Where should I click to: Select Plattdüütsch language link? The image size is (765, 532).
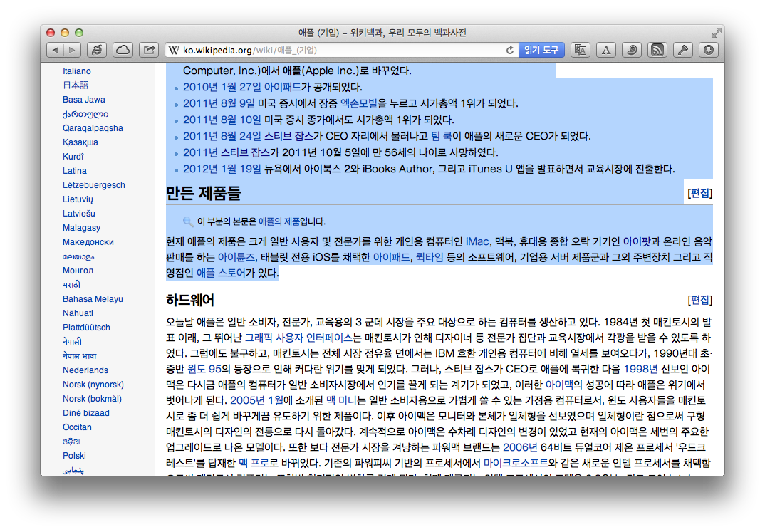86,328
